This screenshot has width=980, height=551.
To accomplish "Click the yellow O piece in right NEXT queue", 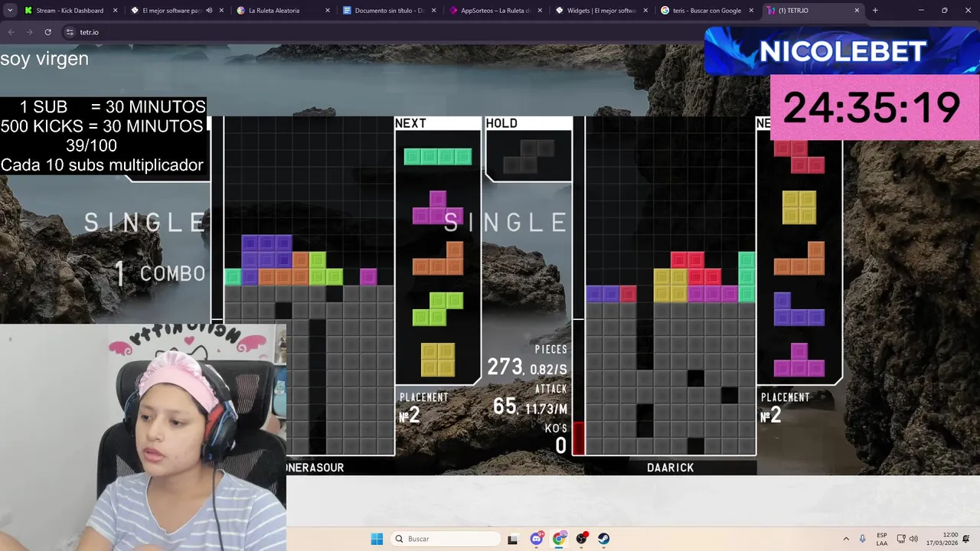I will [799, 207].
